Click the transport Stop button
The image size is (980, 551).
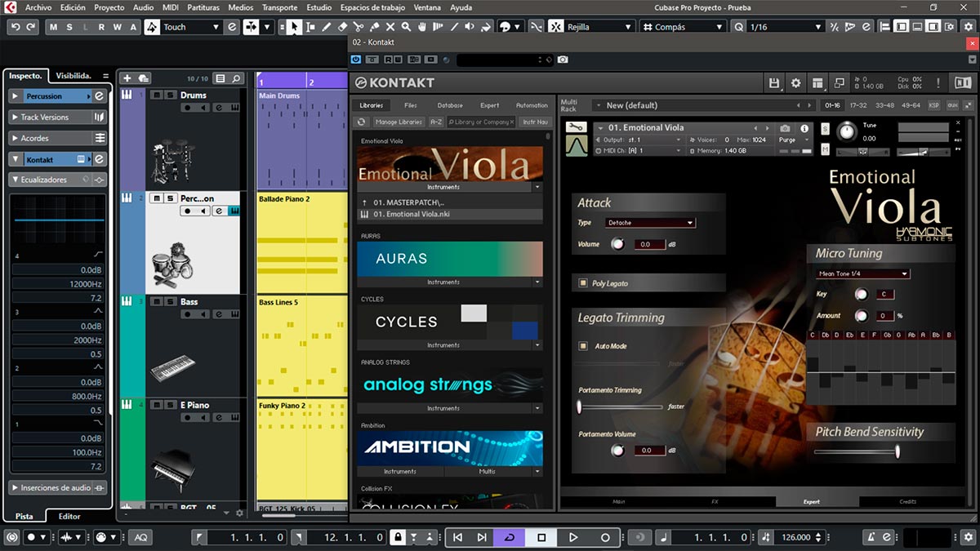pos(541,537)
